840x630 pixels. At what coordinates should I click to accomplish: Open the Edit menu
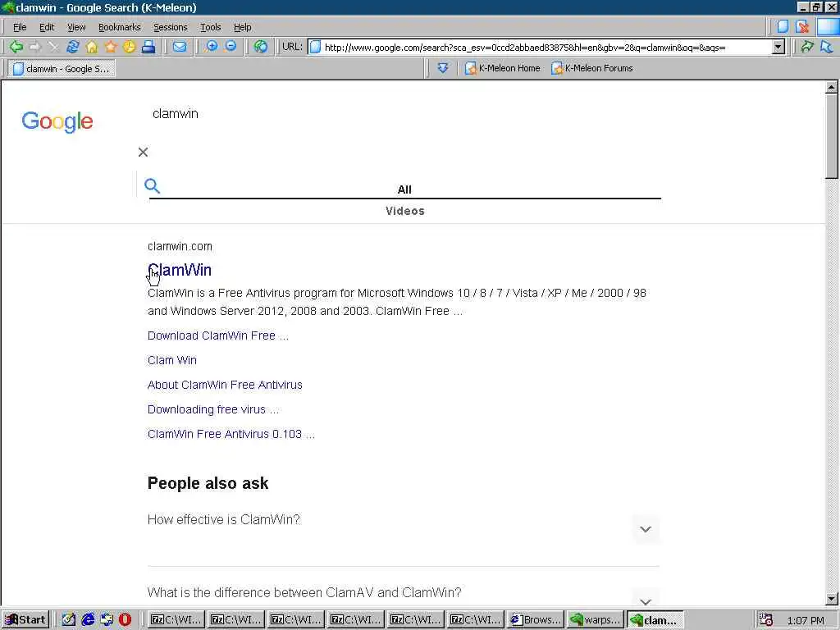coord(47,27)
